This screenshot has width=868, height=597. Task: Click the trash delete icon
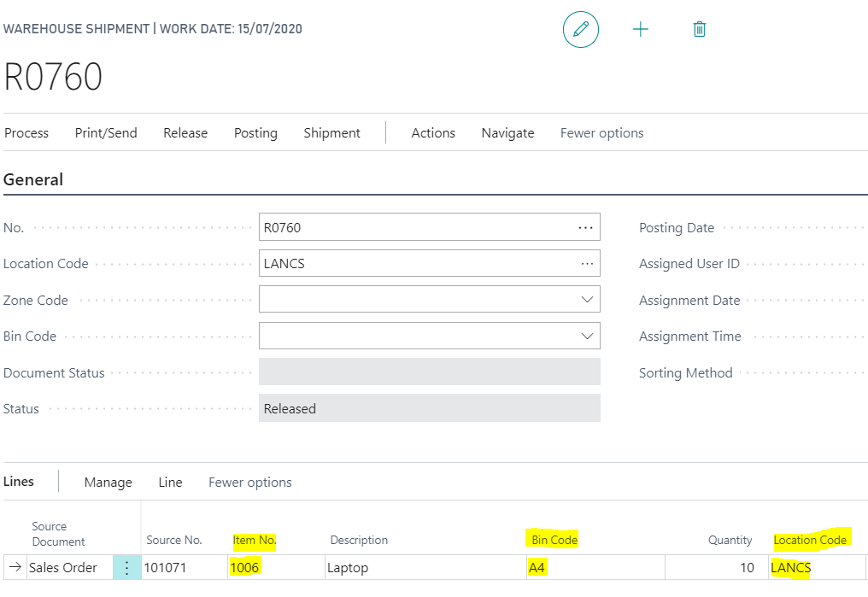click(x=699, y=30)
